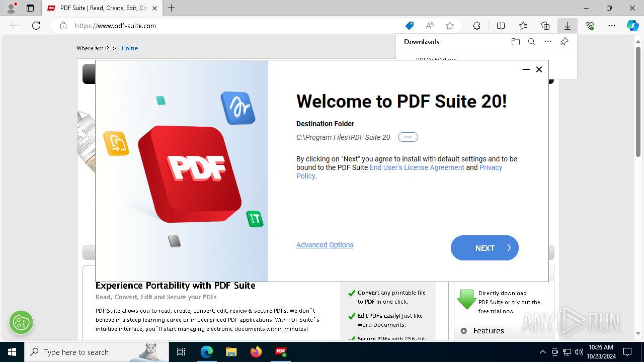This screenshot has height=362, width=644.
Task: Select PDF Suite installer taskbar icon
Action: point(280,352)
